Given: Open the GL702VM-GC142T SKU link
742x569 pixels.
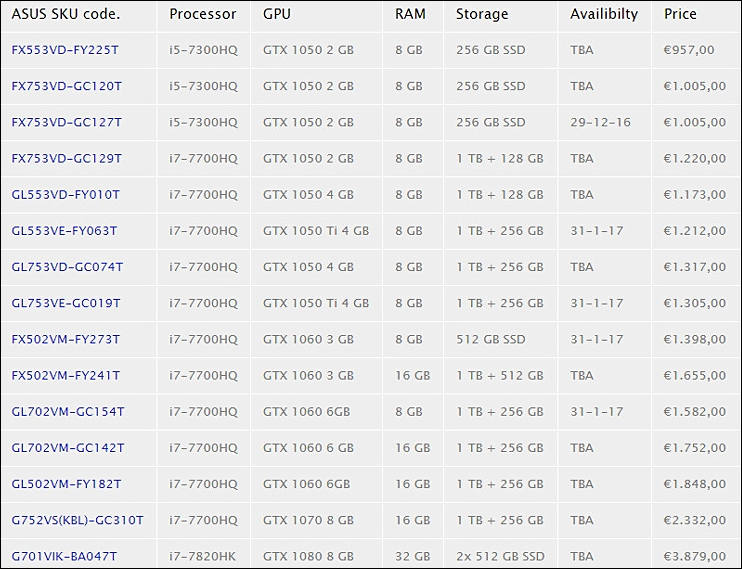Looking at the screenshot, I should (68, 448).
